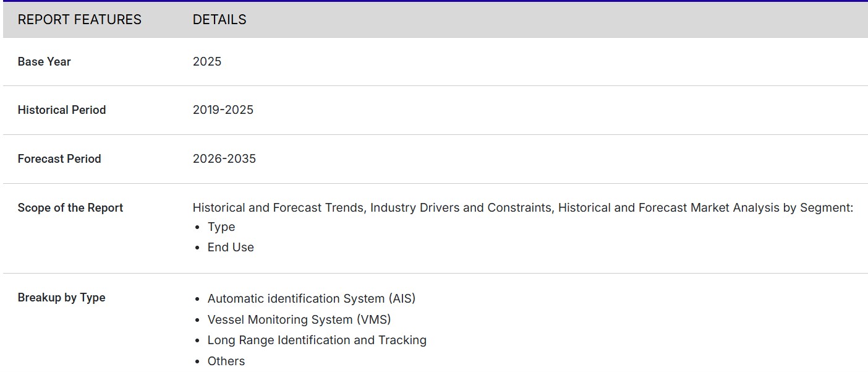Click Long Range Identification and Tracking item

(317, 340)
